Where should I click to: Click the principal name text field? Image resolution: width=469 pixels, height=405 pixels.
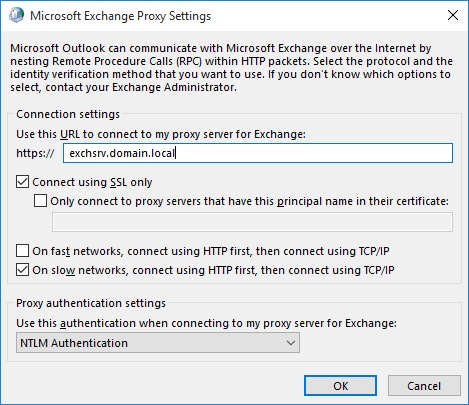(x=252, y=222)
